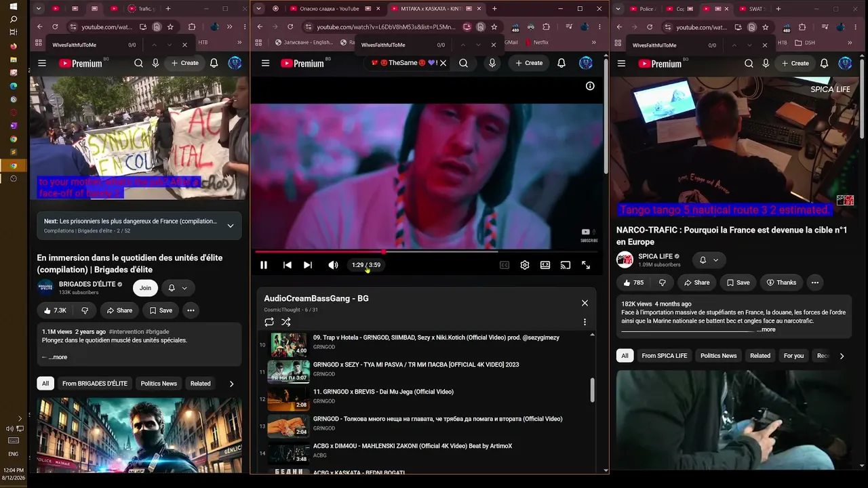Click search magnifier in middle YouTube window
The width and height of the screenshot is (868, 488).
(x=463, y=63)
